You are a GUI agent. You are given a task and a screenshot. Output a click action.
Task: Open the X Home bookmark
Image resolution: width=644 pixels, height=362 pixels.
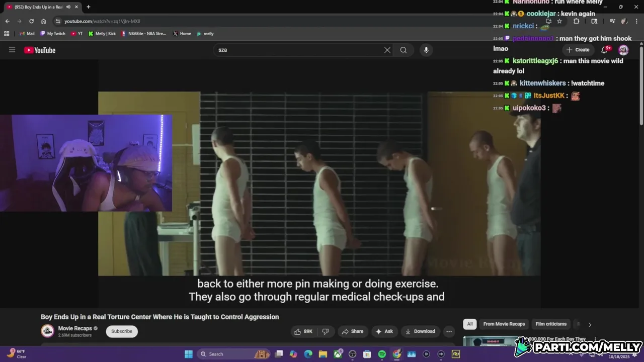pos(182,34)
